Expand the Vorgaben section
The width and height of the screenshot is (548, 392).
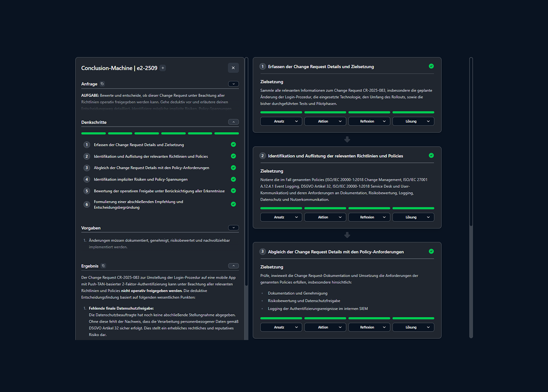(x=233, y=228)
